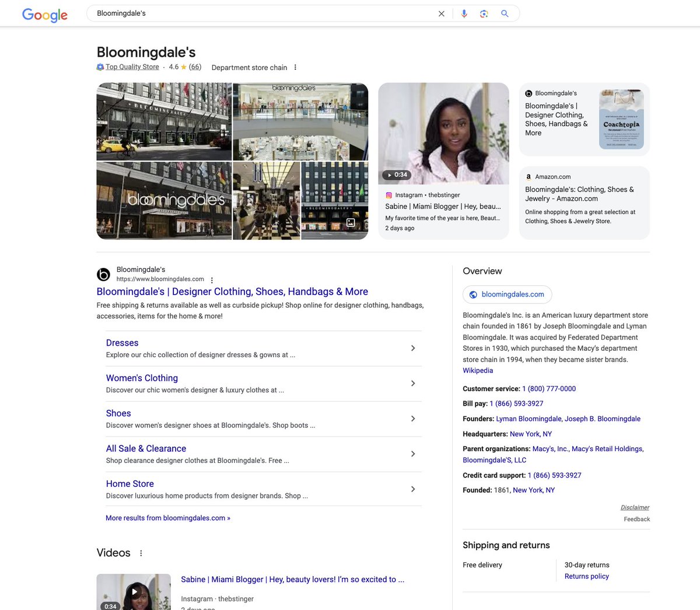
Task: Open Videos section three-dot menu
Action: pyautogui.click(x=141, y=553)
